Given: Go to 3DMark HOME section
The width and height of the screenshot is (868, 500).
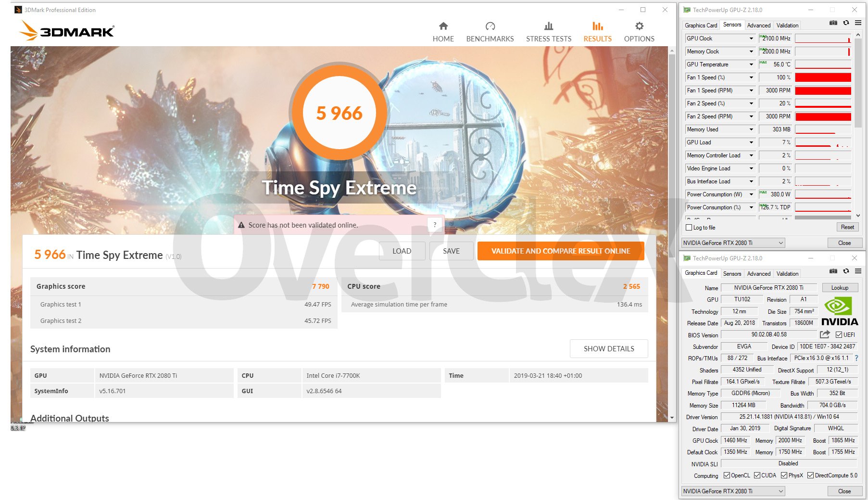Looking at the screenshot, I should tap(443, 32).
